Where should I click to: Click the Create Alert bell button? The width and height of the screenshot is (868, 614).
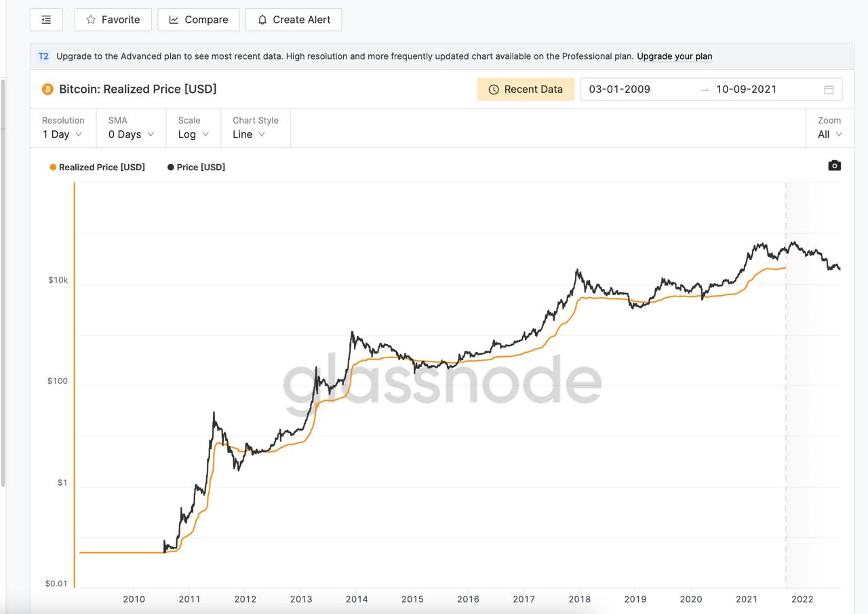point(293,20)
